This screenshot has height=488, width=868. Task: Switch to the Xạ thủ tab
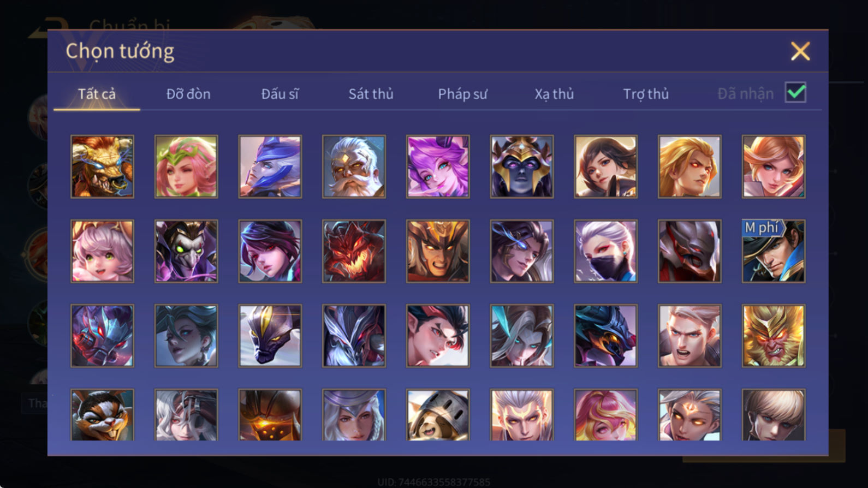(554, 94)
